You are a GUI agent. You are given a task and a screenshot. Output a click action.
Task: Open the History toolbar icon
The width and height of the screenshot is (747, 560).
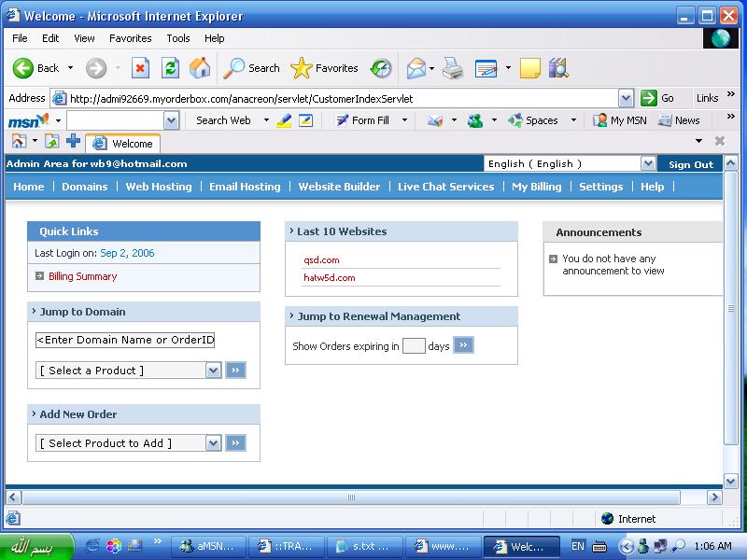coord(380,68)
